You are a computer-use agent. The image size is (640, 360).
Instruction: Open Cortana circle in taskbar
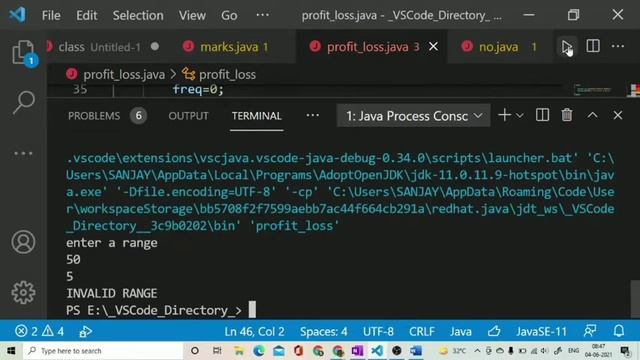195,351
